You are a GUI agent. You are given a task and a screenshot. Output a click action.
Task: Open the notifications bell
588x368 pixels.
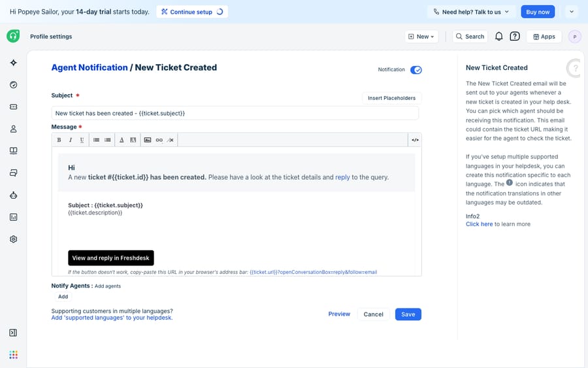[498, 37]
